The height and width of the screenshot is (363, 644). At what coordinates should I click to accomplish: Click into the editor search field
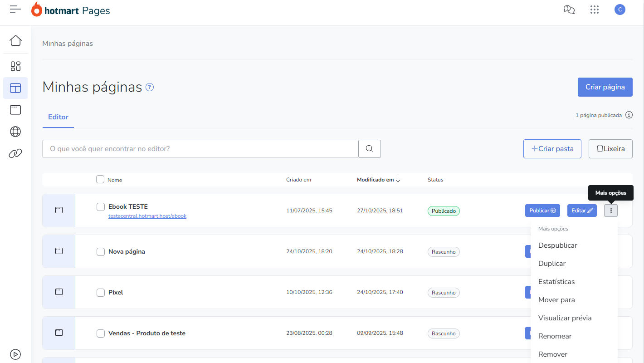tap(200, 149)
